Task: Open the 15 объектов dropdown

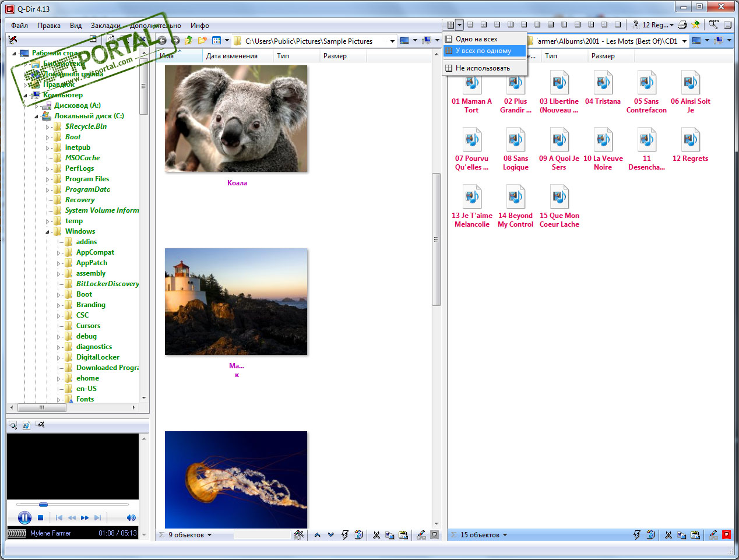Action: click(x=505, y=535)
